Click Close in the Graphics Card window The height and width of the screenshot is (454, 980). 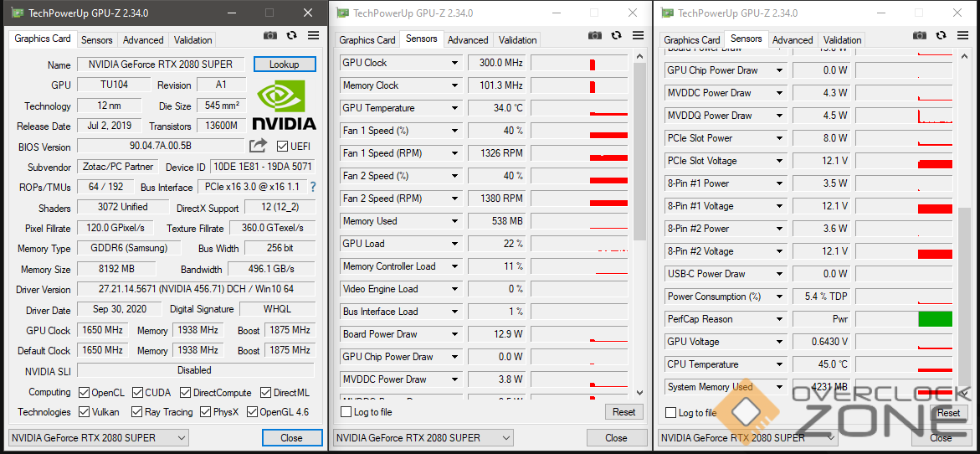coord(292,438)
